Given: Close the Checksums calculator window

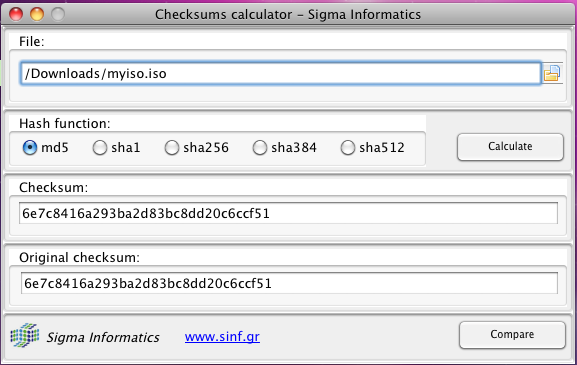Looking at the screenshot, I should coord(16,14).
